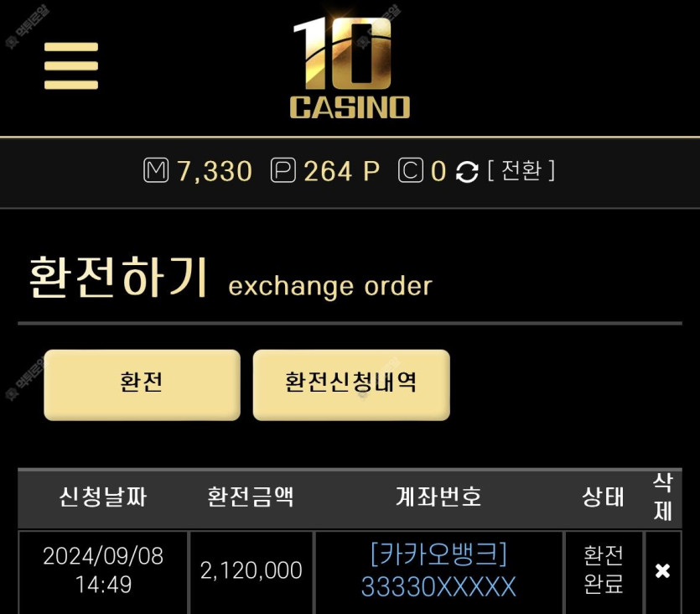The height and width of the screenshot is (614, 700).
Task: Click the [전환] convert link
Action: [x=521, y=170]
